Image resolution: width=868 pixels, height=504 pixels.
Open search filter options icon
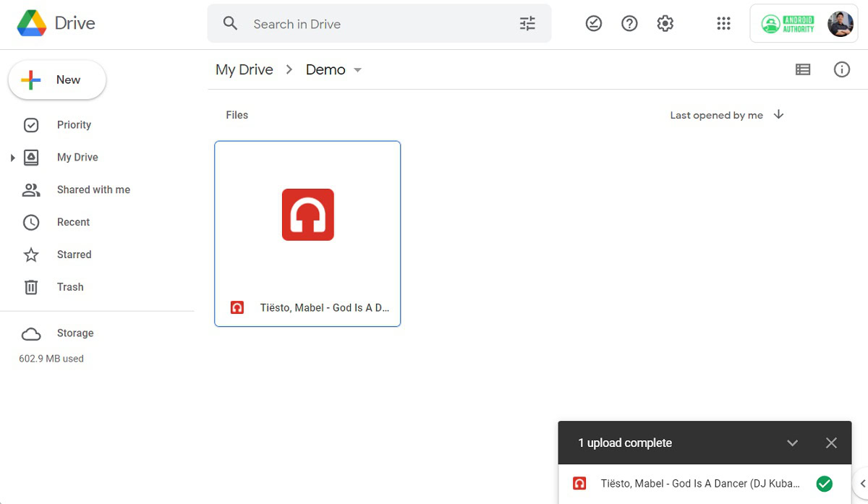[x=527, y=24]
